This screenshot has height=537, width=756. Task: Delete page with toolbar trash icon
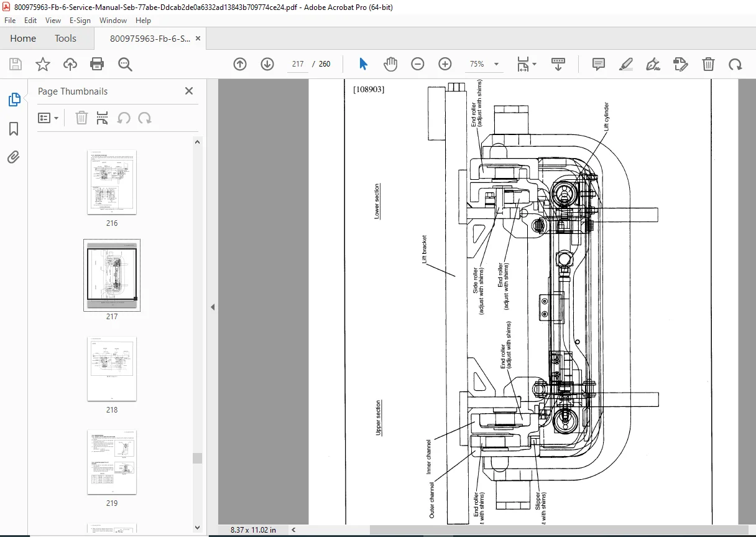[x=708, y=64]
